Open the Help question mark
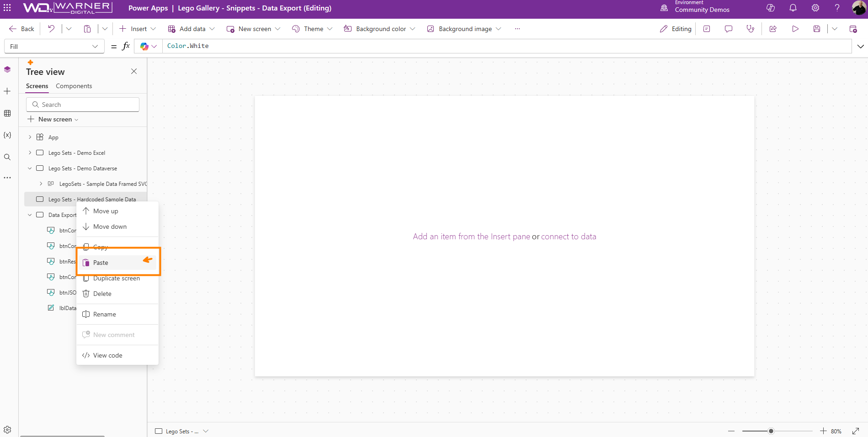868x437 pixels. (837, 8)
